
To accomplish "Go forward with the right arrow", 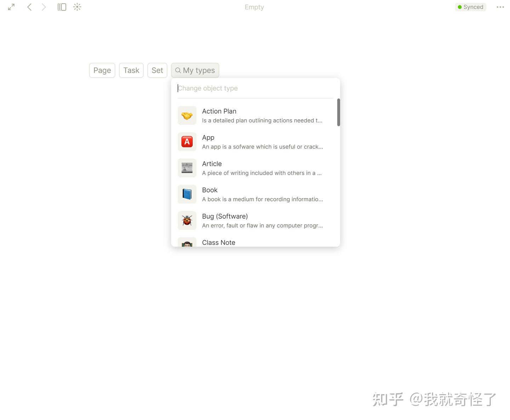I will coord(44,7).
